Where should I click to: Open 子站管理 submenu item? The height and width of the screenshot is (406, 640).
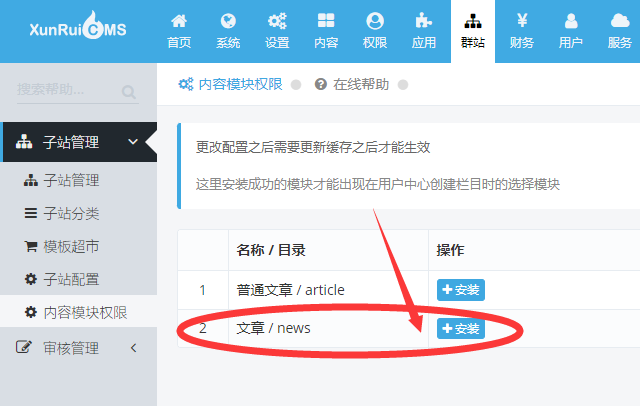(x=78, y=180)
